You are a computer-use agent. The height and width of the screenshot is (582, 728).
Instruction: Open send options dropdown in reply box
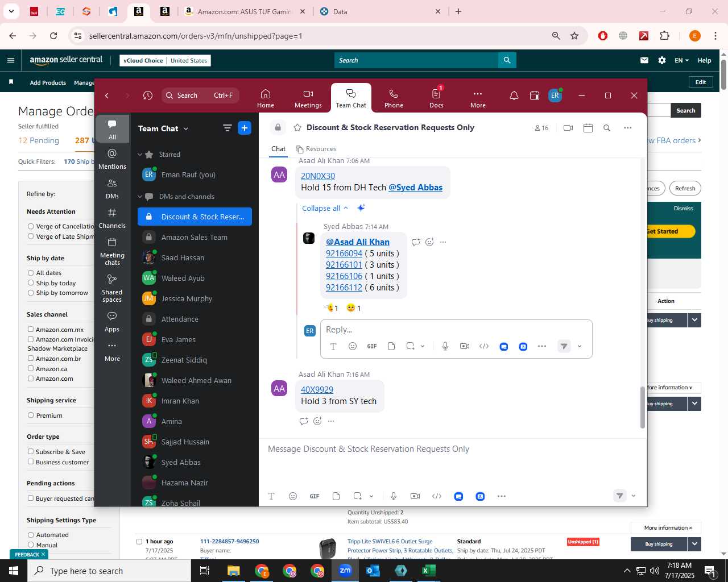point(580,346)
